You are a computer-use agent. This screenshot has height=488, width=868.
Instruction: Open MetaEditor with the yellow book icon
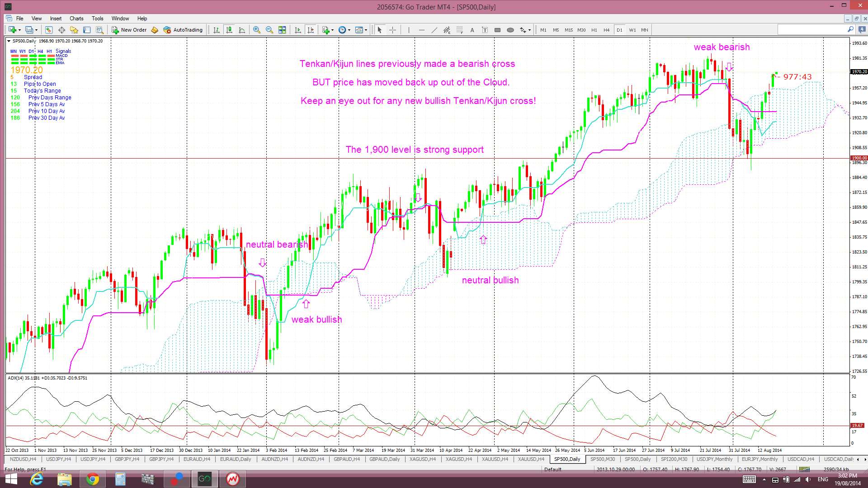(155, 30)
